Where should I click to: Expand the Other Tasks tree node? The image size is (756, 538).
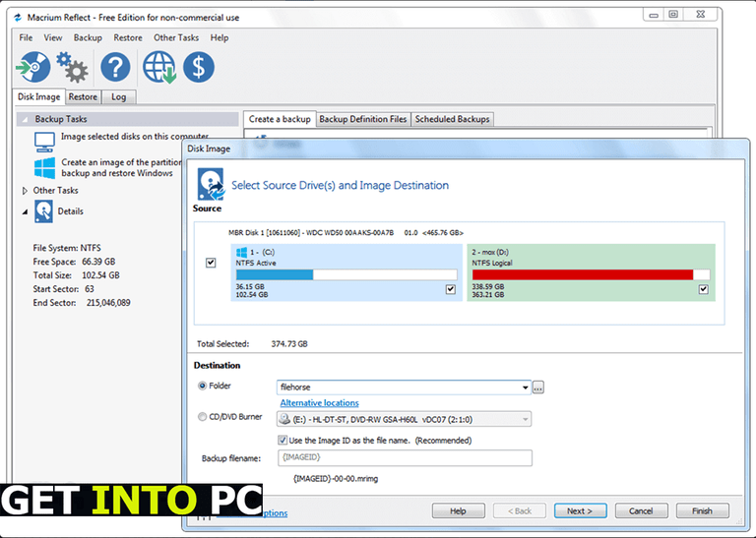pyautogui.click(x=25, y=191)
